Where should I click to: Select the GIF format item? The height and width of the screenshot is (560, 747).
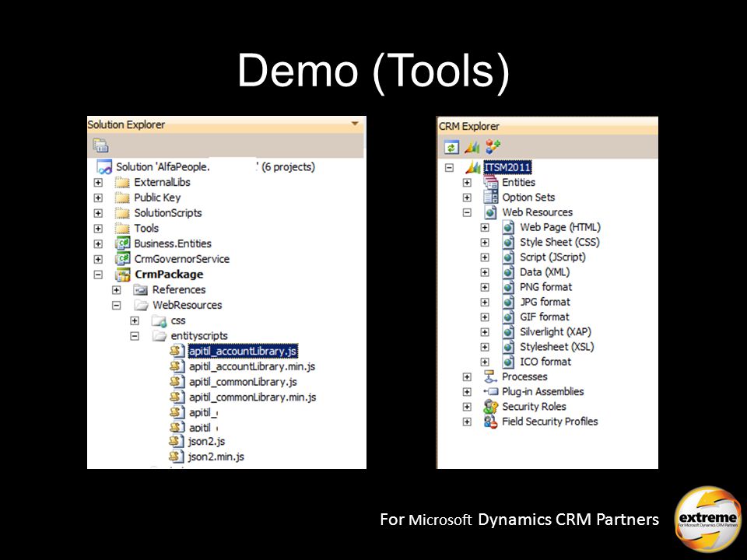click(x=545, y=317)
